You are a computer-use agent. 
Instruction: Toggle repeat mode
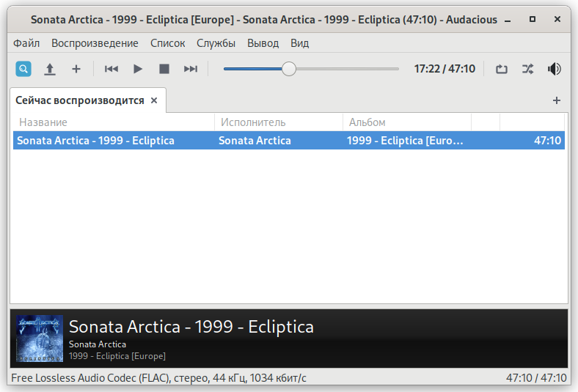click(x=501, y=69)
